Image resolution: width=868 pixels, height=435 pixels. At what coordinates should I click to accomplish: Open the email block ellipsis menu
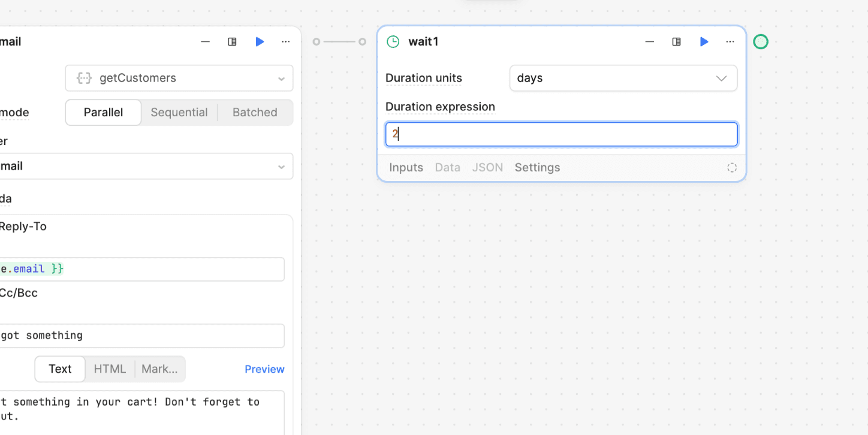tap(286, 41)
